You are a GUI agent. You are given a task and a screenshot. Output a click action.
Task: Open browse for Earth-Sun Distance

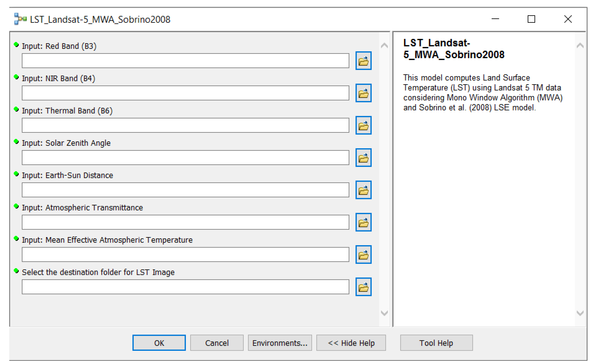click(x=364, y=190)
